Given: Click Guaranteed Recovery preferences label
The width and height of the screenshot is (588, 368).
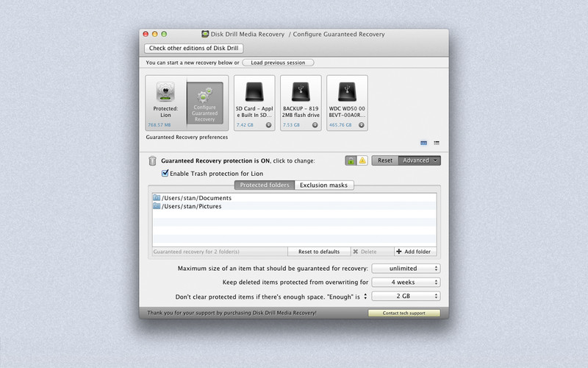Looking at the screenshot, I should tap(187, 137).
